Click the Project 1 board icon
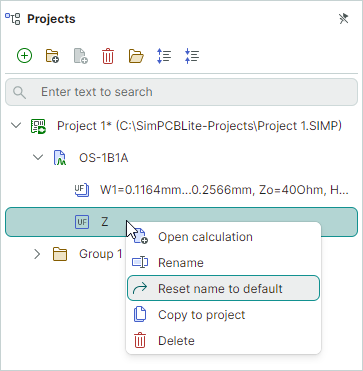Image resolution: width=363 pixels, height=371 pixels. 38,126
